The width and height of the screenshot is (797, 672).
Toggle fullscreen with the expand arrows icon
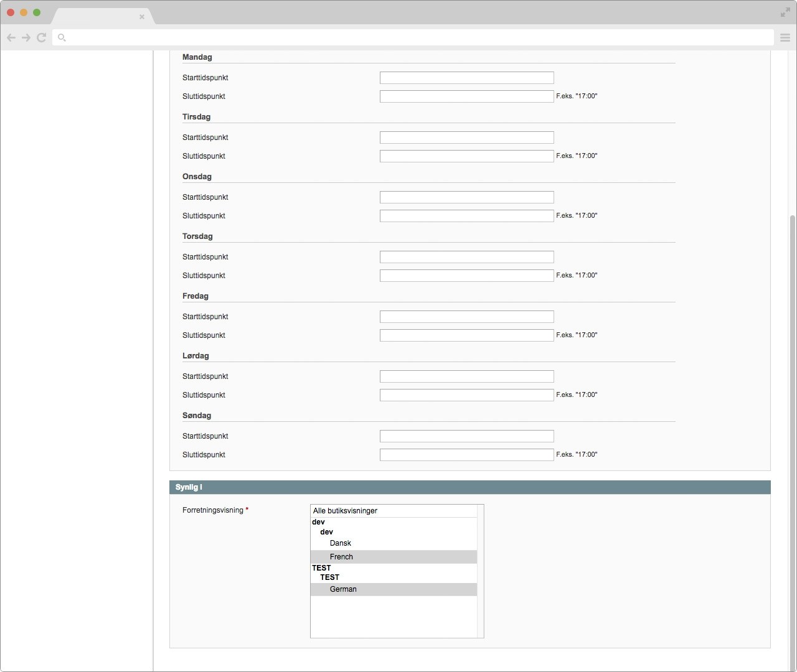tap(785, 12)
